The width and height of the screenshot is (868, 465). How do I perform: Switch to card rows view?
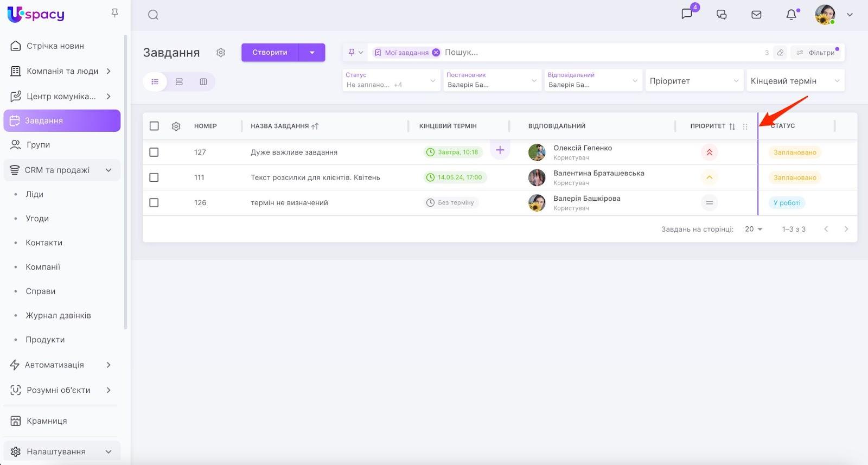[179, 82]
